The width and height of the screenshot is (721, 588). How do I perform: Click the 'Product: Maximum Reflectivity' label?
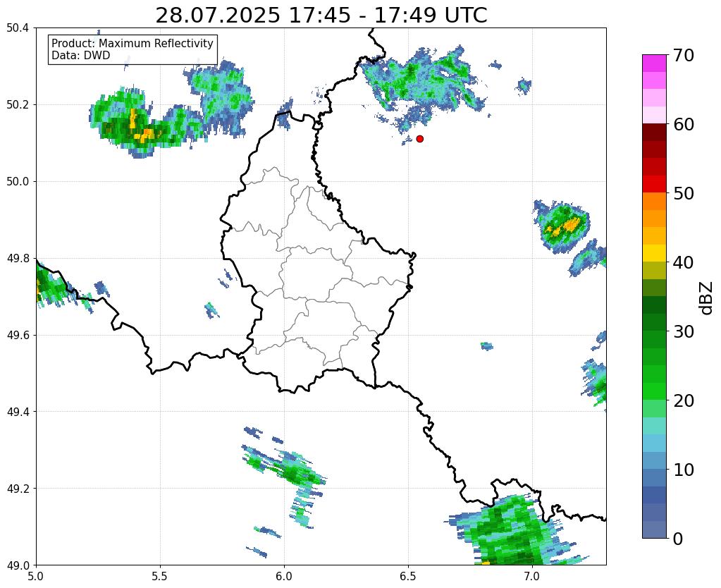pos(133,43)
